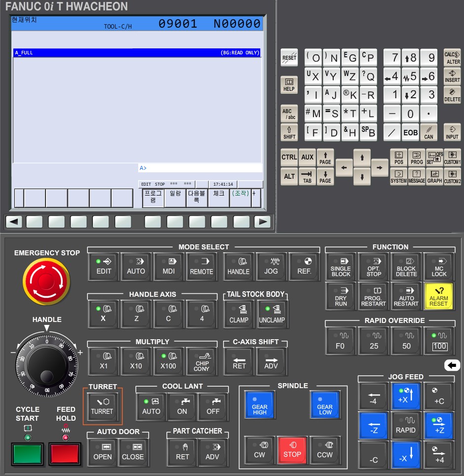
Task: Select REF. reference return mode
Action: click(x=304, y=266)
